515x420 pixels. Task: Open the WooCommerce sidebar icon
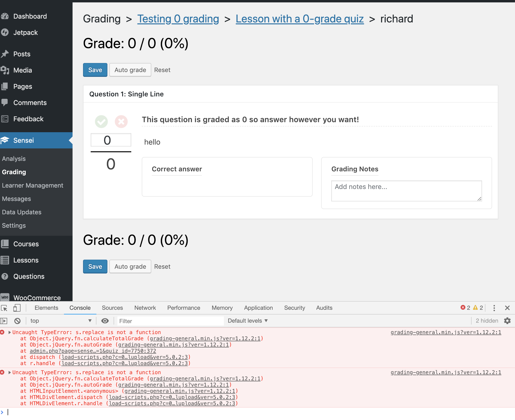coord(5,297)
